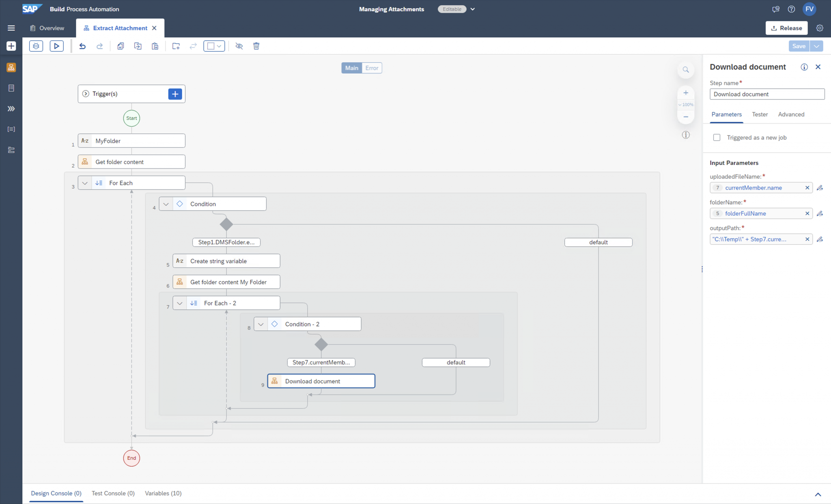831x504 pixels.
Task: Switch to the Tester tab
Action: pyautogui.click(x=760, y=114)
